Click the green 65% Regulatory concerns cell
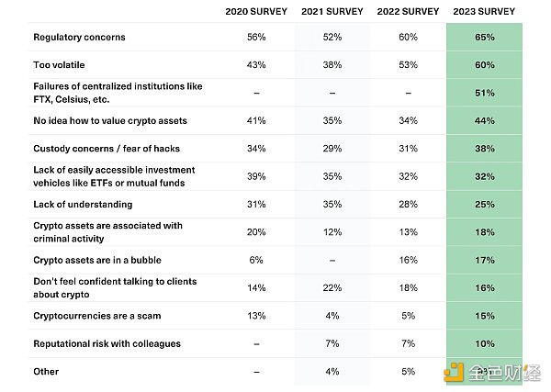Screen dimensions: 551x392 [485, 38]
